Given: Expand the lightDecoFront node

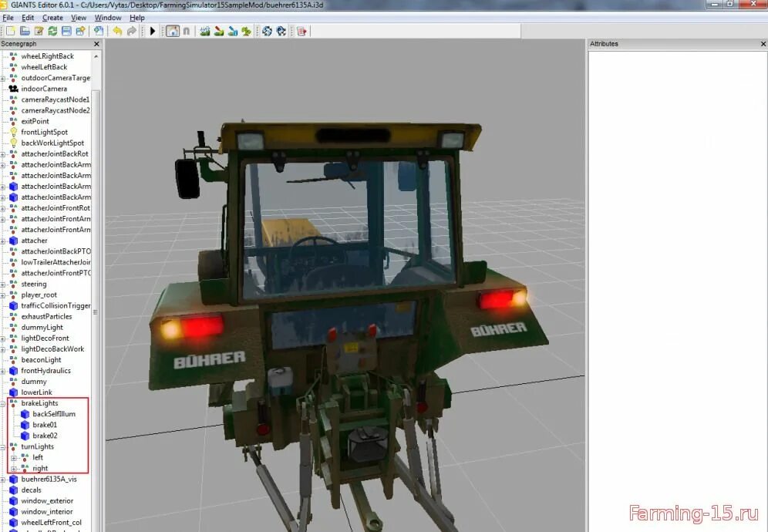Looking at the screenshot, I should [3, 338].
